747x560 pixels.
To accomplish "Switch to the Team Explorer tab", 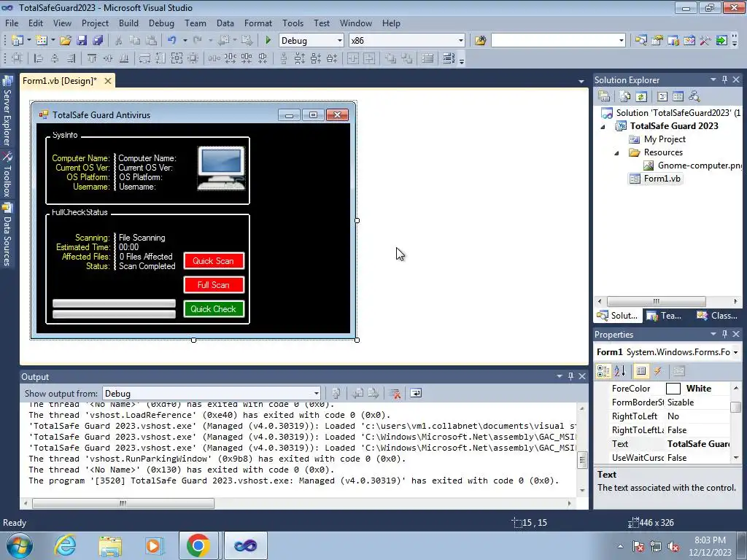I will 665,316.
